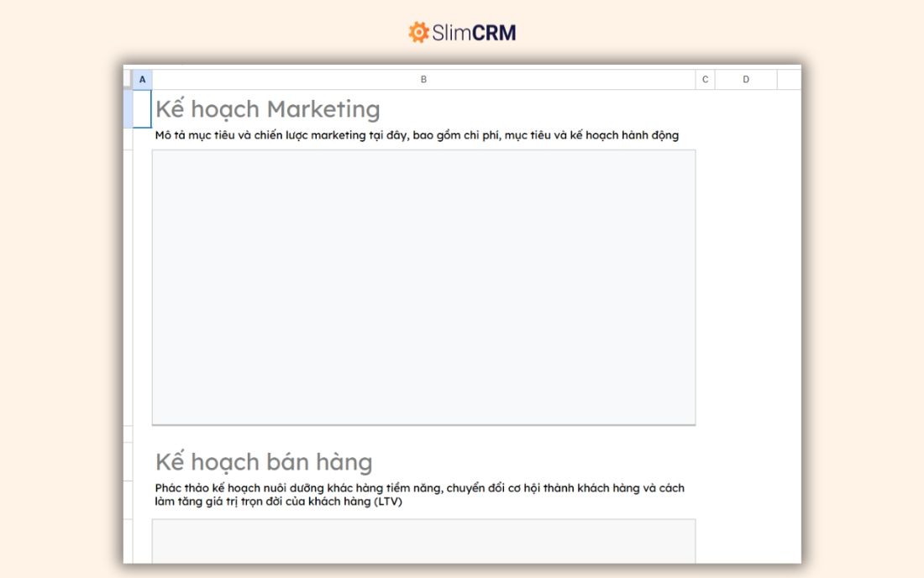Select column C header
Screen dimensions: 924x578
click(x=706, y=80)
